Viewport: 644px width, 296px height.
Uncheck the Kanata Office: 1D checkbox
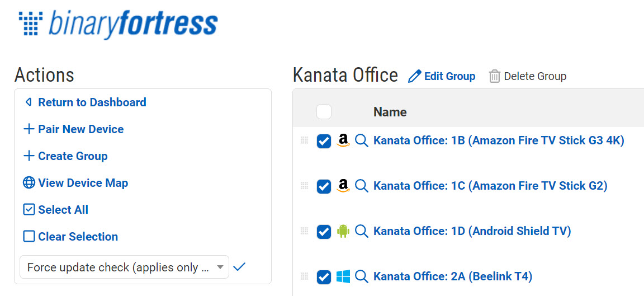coord(324,232)
